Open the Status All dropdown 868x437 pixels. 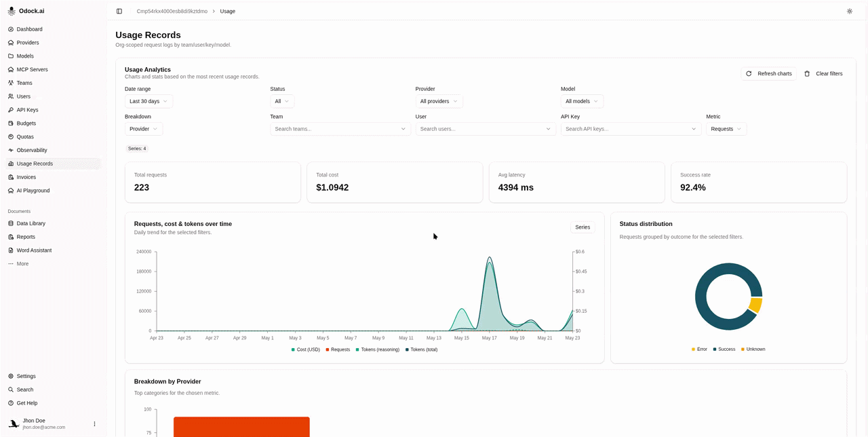[x=282, y=101]
